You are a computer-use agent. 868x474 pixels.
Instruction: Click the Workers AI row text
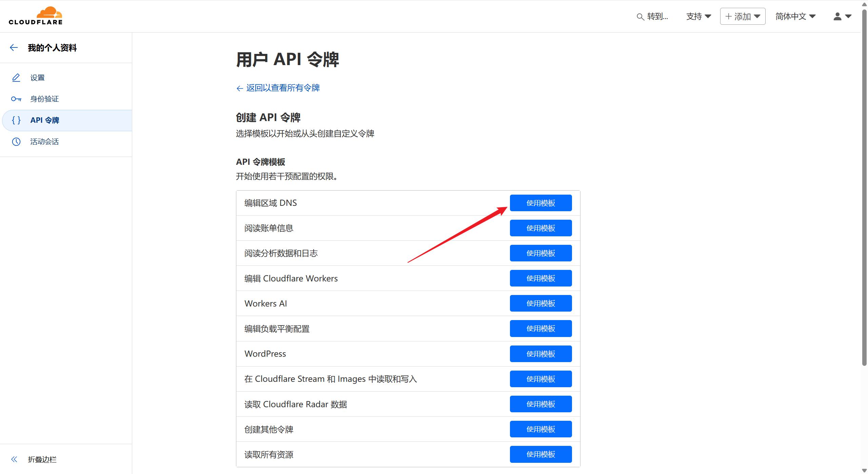(266, 303)
